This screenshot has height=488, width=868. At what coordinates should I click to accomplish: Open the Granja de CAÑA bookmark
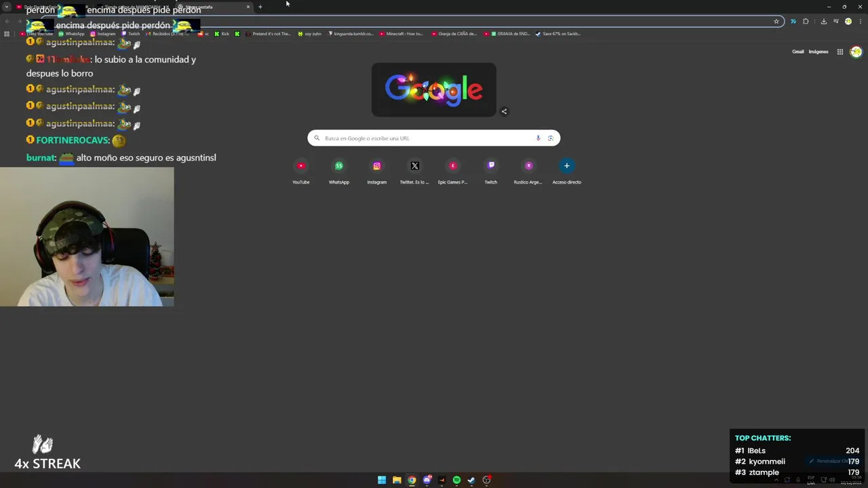(x=454, y=34)
